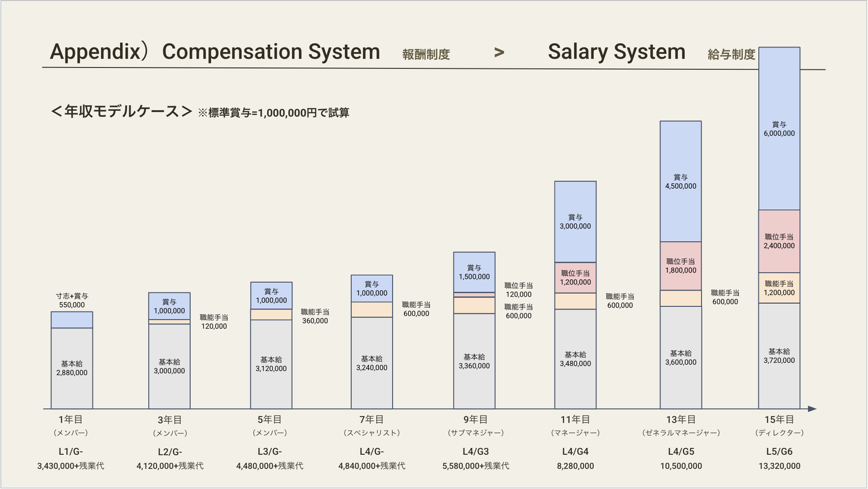This screenshot has width=868, height=489.
Task: Click the L5/G6 grade label
Action: coord(779,452)
